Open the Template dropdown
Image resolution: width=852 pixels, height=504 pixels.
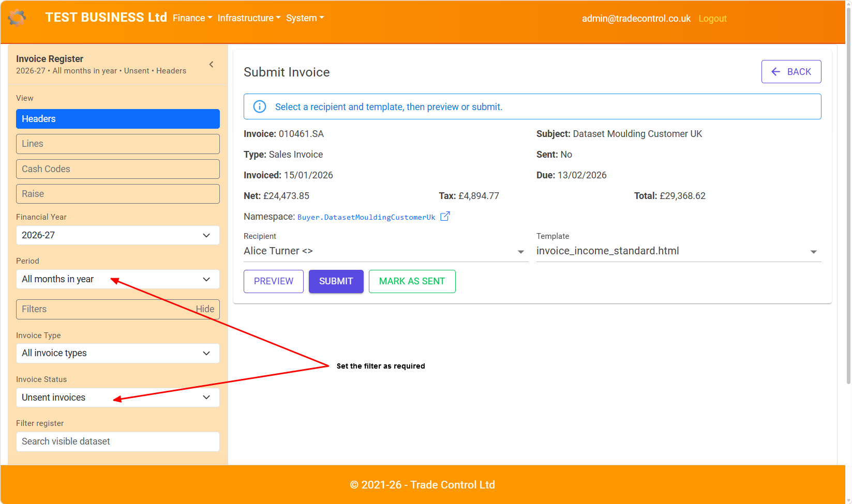point(679,251)
